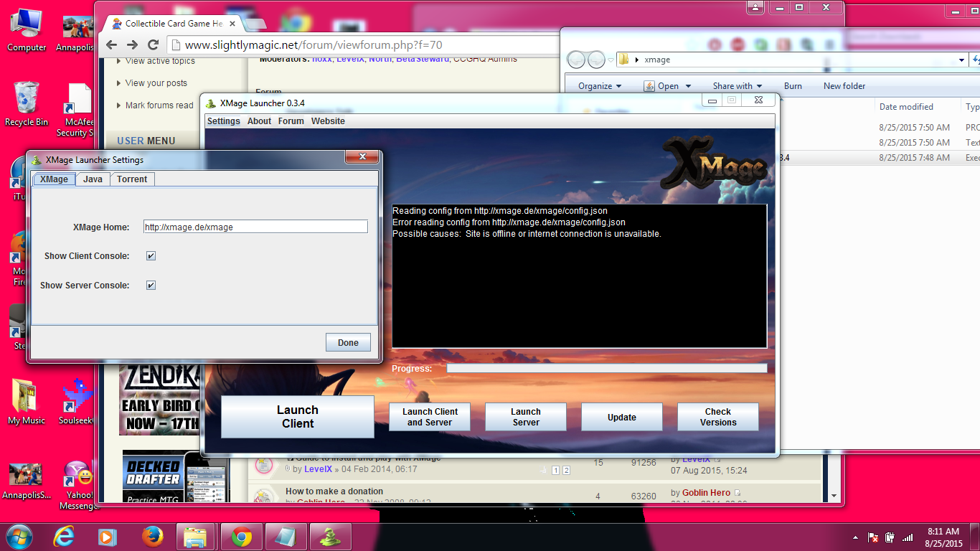Expand the Organize dropdown in Explorer
Viewport: 980px width, 551px height.
point(600,86)
